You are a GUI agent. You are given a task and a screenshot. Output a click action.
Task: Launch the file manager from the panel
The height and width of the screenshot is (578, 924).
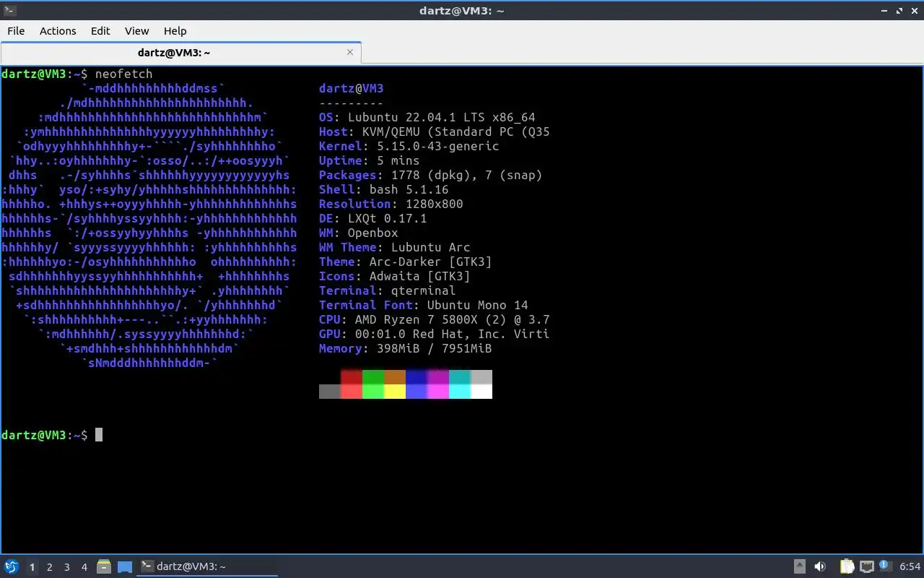click(104, 566)
